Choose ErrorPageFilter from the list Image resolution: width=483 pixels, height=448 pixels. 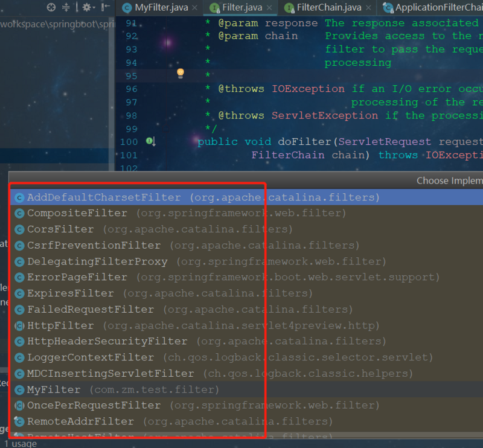click(246, 277)
